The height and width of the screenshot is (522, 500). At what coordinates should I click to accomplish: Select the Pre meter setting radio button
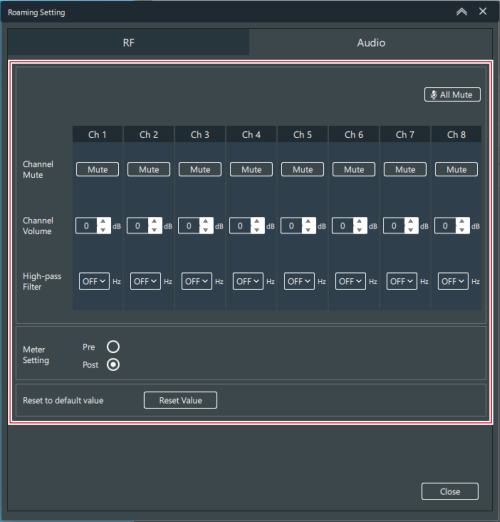pos(113,347)
